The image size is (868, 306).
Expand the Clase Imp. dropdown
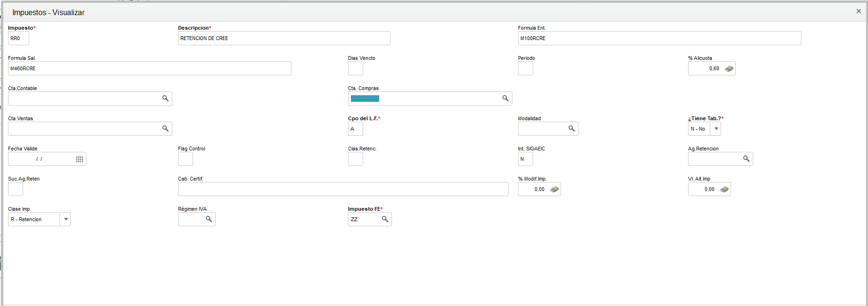click(x=66, y=219)
